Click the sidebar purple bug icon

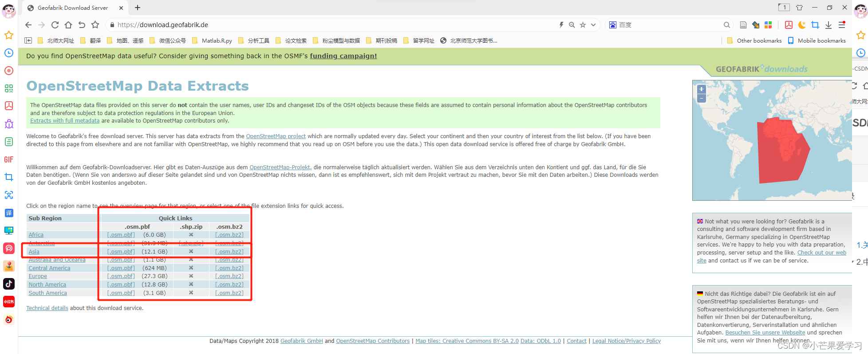point(9,124)
